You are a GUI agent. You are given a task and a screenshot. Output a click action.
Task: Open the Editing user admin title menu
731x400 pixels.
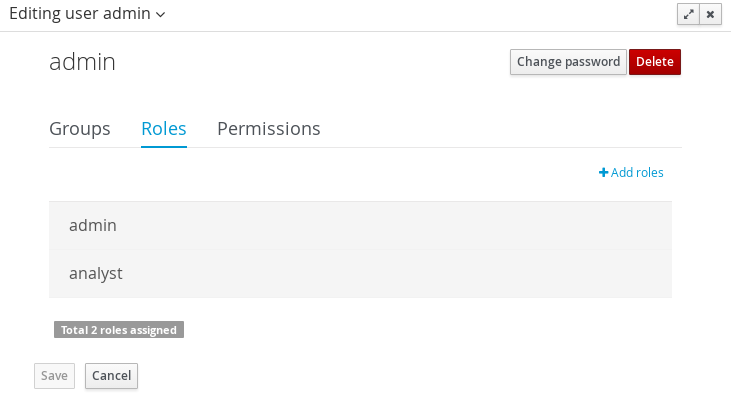coord(86,14)
